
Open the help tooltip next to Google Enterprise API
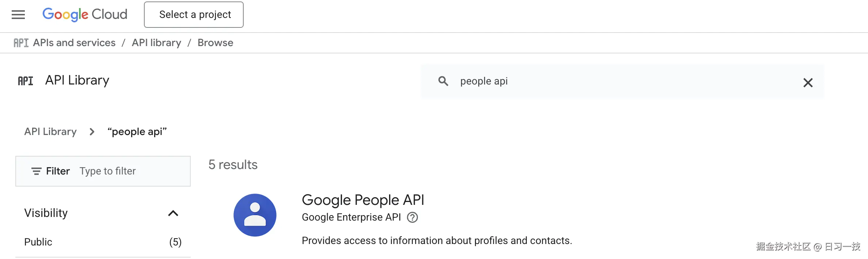[413, 217]
